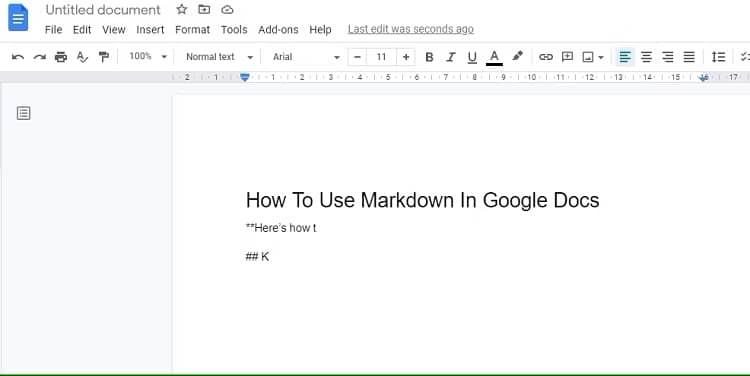750x376 pixels.
Task: Open the text color picker
Action: [x=494, y=57]
